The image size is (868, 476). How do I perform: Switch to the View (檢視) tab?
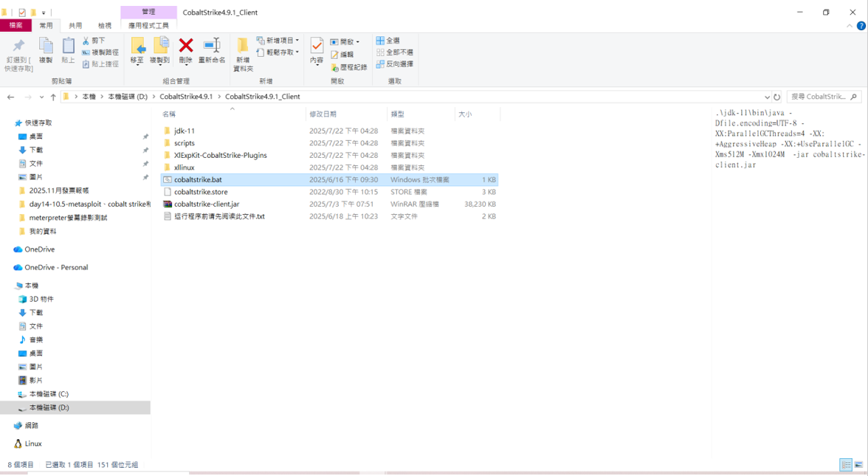click(x=105, y=25)
